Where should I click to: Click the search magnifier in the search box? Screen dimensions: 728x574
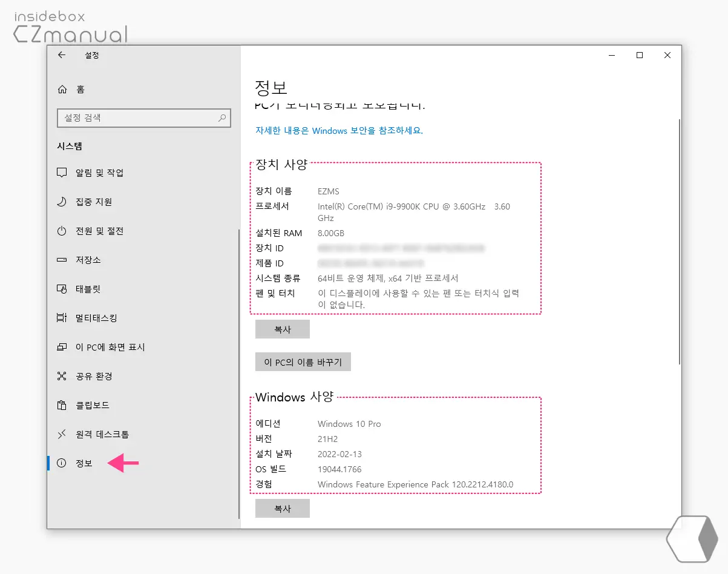[x=222, y=118]
